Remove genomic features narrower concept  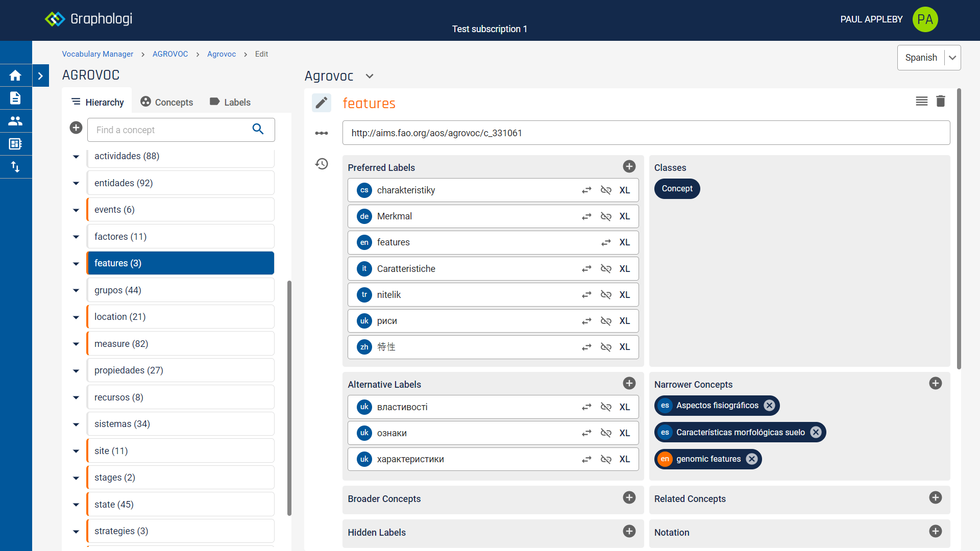[x=751, y=459]
